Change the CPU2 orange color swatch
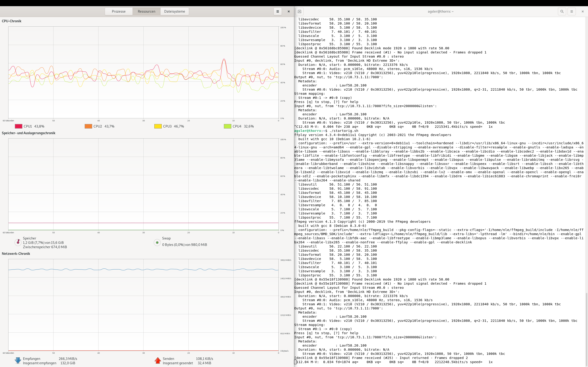This screenshot has width=588, height=367. [88, 126]
